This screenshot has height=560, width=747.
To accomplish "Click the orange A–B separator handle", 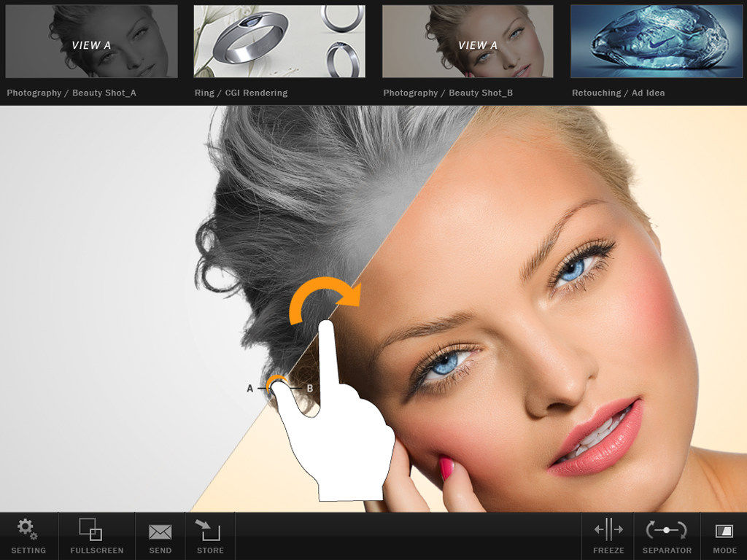I will point(276,386).
